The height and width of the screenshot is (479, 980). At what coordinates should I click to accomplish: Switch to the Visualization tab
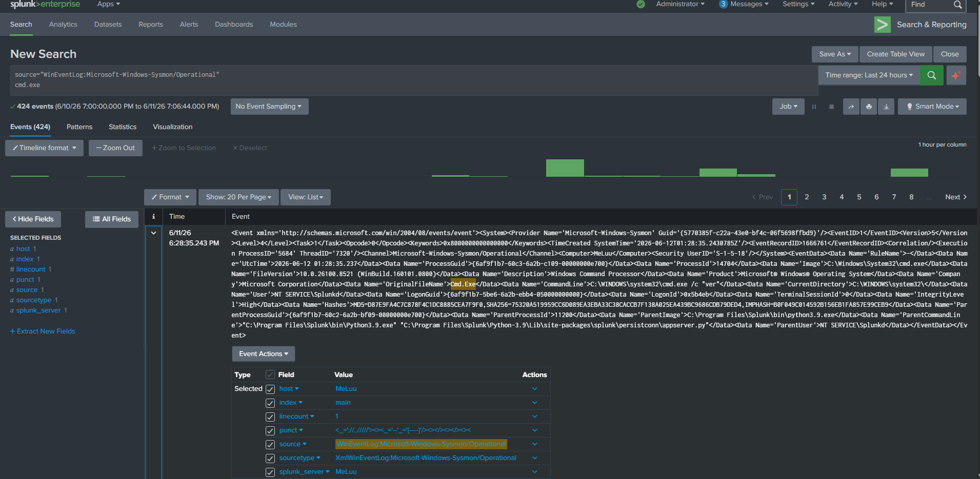tap(173, 127)
